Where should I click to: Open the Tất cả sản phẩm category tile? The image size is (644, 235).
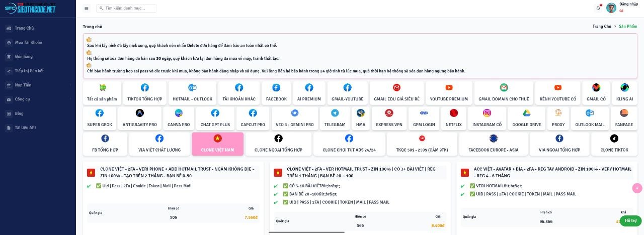tap(103, 93)
